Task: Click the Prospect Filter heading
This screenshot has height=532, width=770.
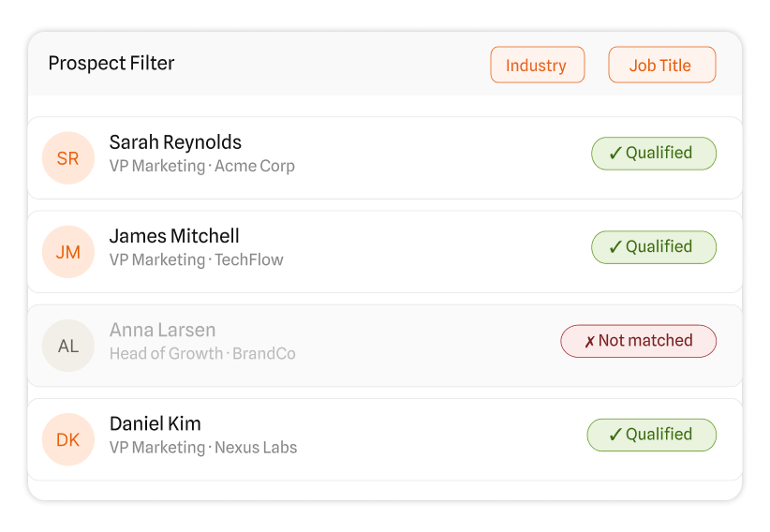Action: [111, 64]
